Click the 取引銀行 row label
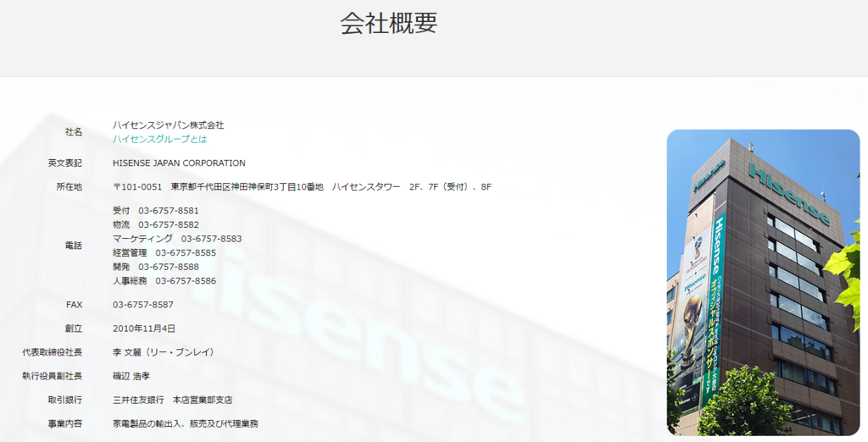Screen dimensions: 868x442 [64, 400]
